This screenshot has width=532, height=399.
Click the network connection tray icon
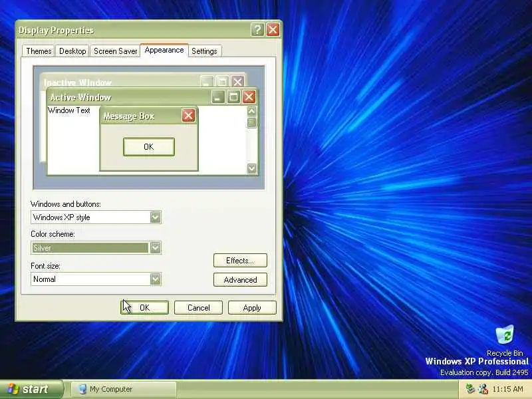[470, 389]
